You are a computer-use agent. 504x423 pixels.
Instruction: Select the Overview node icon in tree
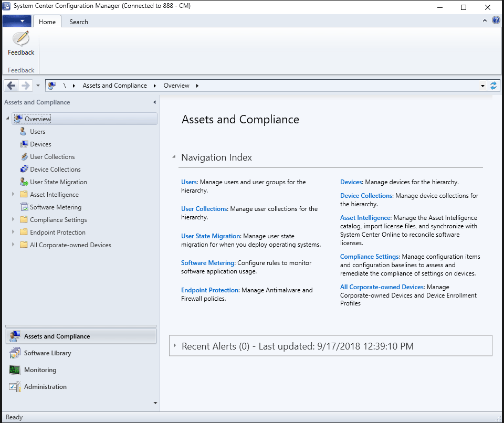[19, 119]
